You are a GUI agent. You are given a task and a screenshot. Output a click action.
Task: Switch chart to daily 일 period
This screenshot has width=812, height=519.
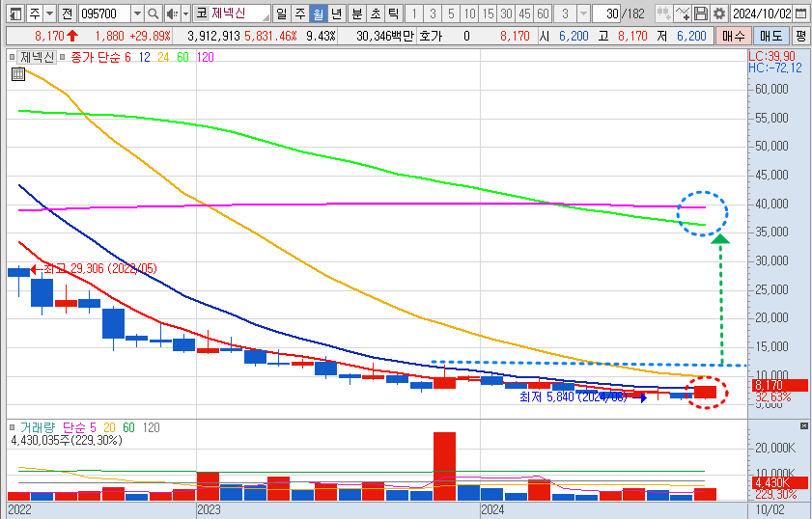(x=281, y=14)
